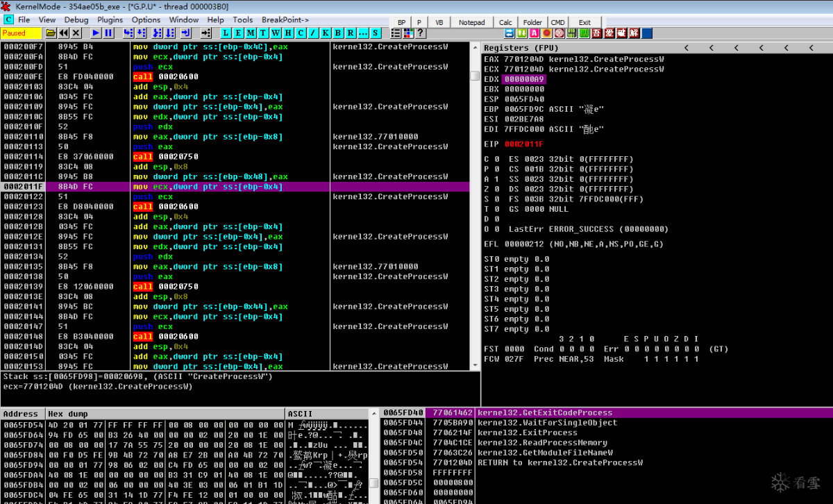Close the debugged program with the X icon
Viewport: 833px width, 504px height.
(x=76, y=33)
